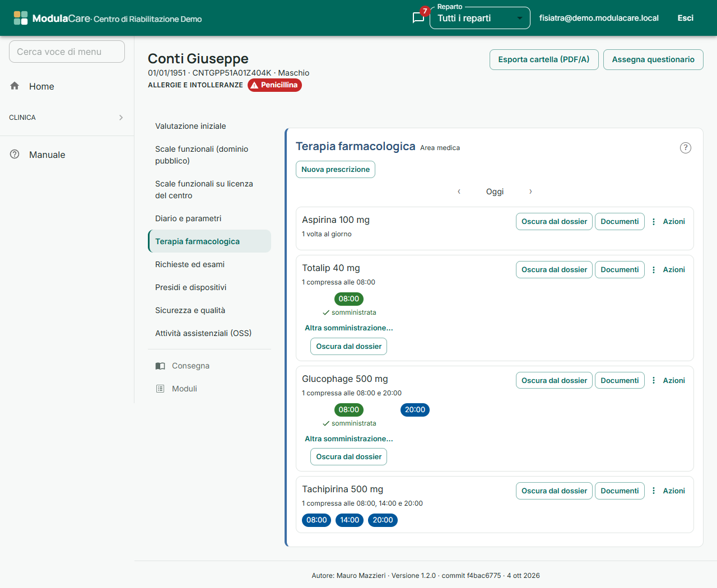
Task: Click Assegna questionario button
Action: [x=653, y=60]
